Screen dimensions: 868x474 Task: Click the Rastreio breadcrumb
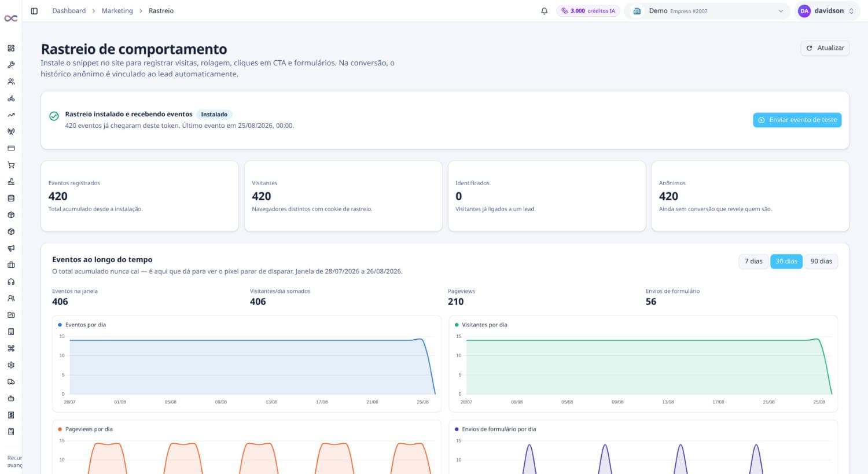pyautogui.click(x=161, y=11)
